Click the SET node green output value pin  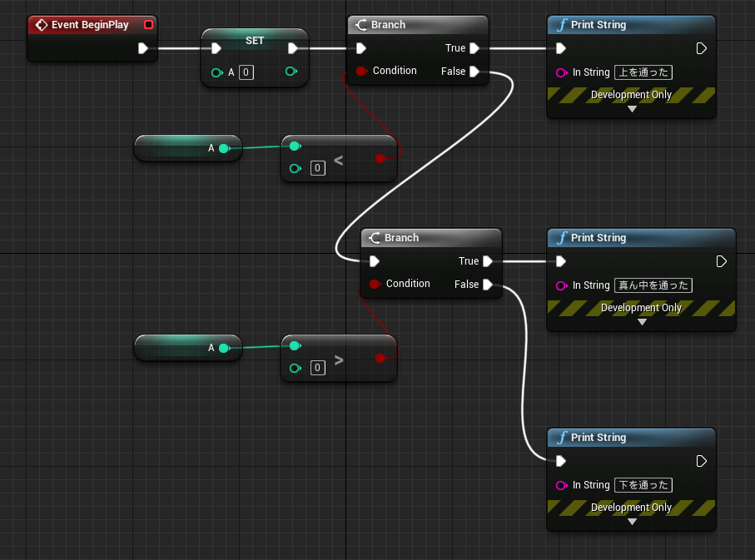291,72
